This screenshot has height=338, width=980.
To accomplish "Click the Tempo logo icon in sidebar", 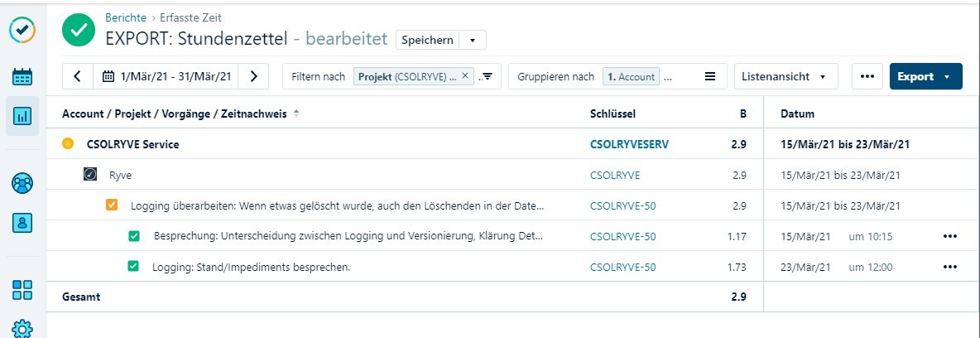I will [x=22, y=30].
